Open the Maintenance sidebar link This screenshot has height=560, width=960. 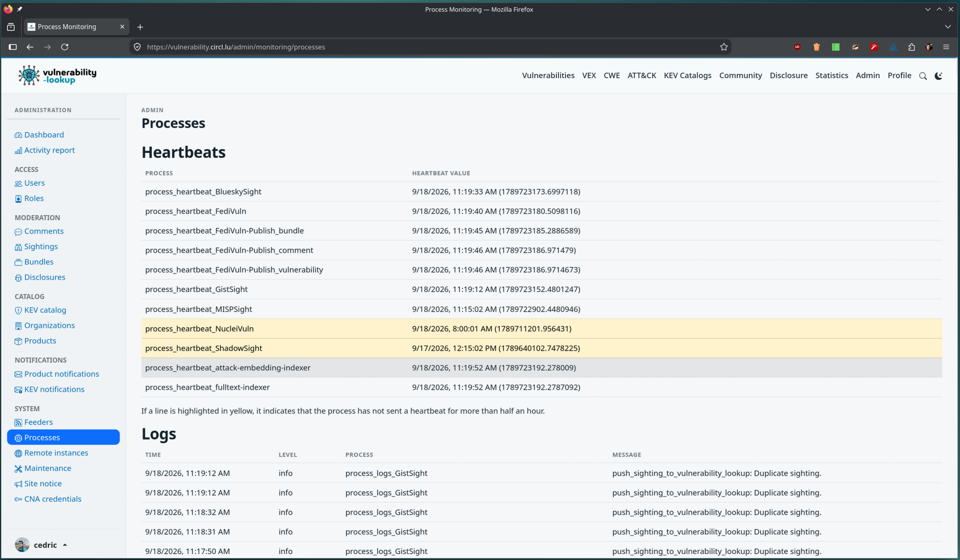pos(47,468)
